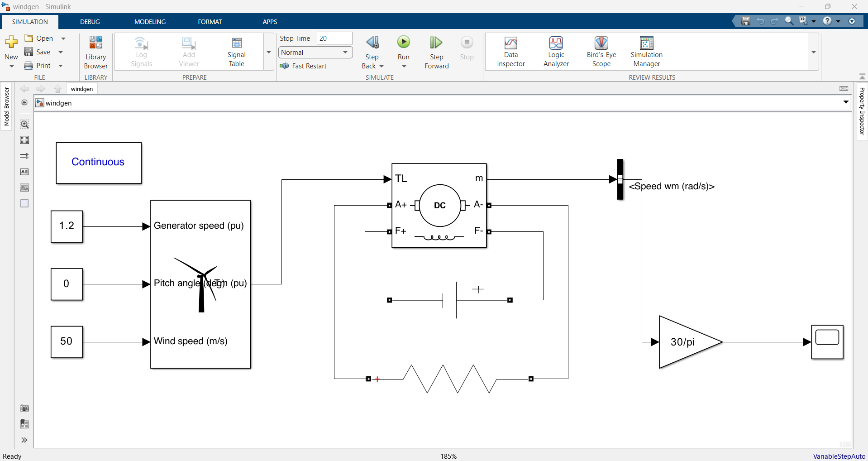This screenshot has height=461, width=868.
Task: Click the Up to Parent arrow
Action: coord(57,89)
